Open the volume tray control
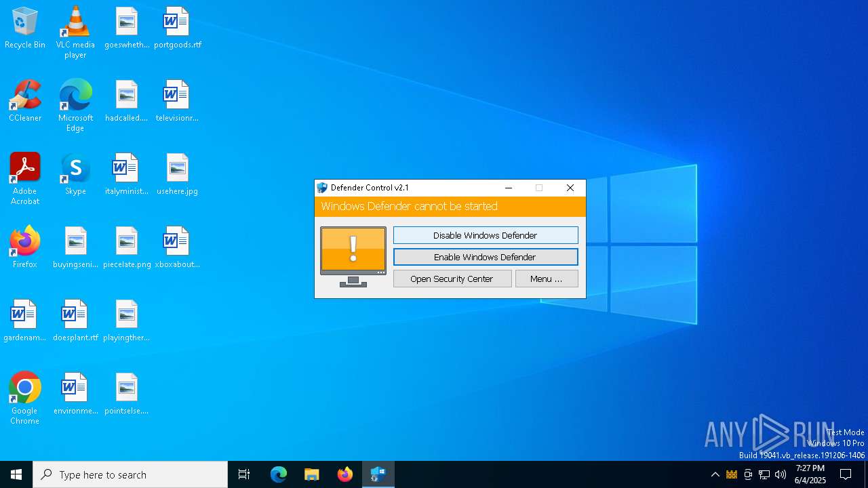The image size is (868, 488). pyautogui.click(x=781, y=474)
